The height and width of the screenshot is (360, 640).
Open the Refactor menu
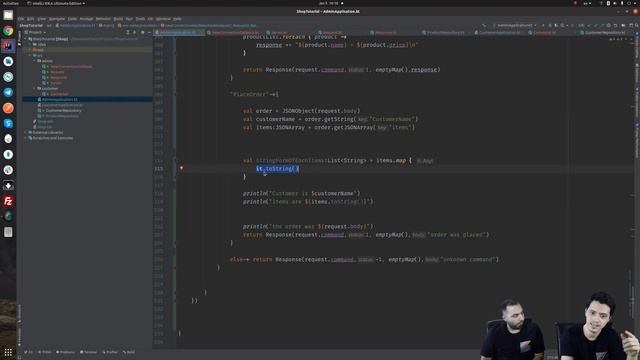(103, 19)
